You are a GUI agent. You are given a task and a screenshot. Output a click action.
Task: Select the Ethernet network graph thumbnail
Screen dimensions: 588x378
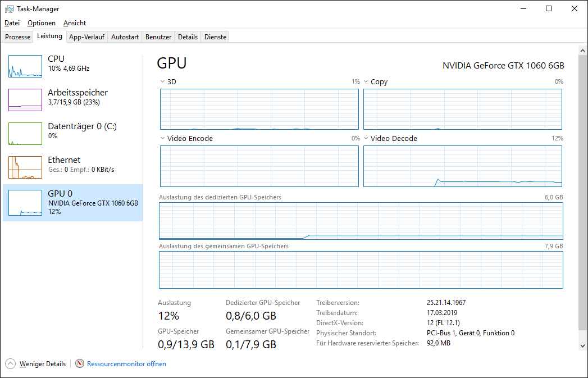25,167
